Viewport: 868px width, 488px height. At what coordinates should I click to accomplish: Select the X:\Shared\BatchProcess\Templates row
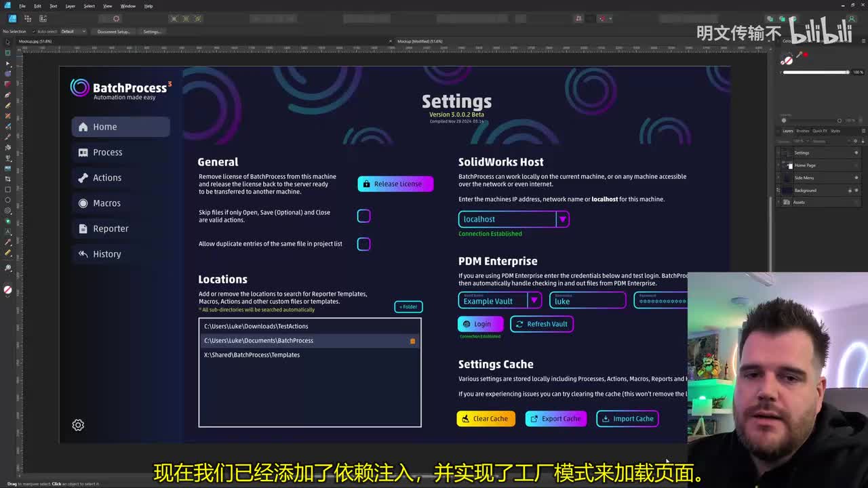click(x=310, y=355)
